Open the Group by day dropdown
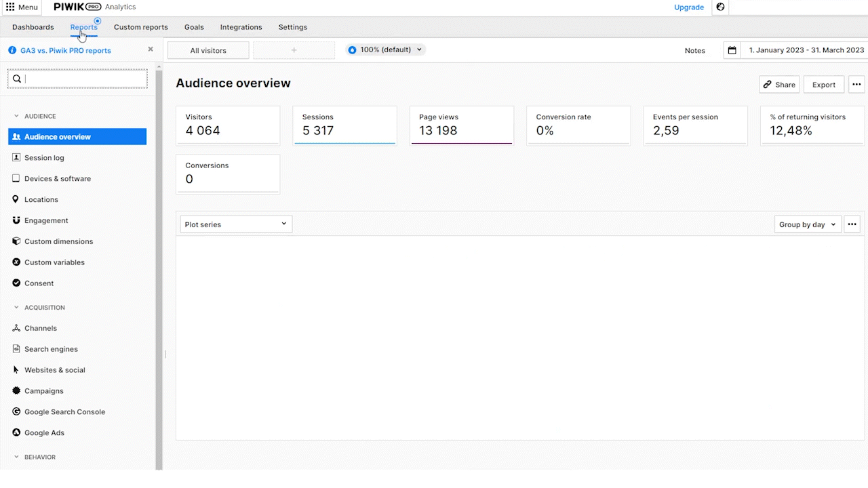868x488 pixels. click(x=808, y=224)
